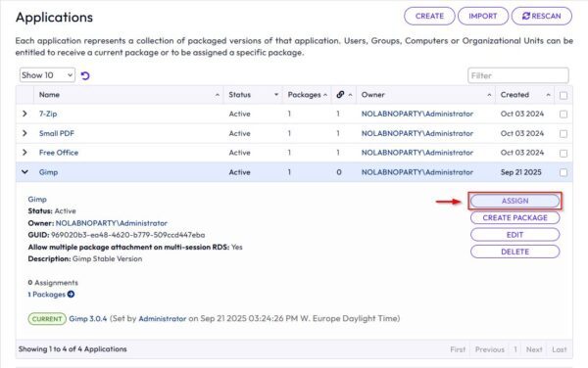The image size is (588, 368).
Task: Click the GUID value 969020b3-ea48-4620-b779-509ccd447eba
Action: click(x=127, y=235)
